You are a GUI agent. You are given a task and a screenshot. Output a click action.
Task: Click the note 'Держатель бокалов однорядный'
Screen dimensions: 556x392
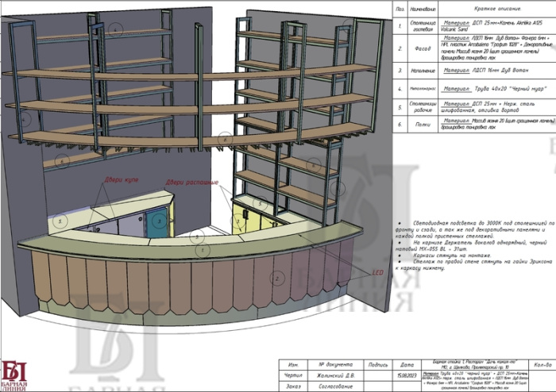coord(472,246)
